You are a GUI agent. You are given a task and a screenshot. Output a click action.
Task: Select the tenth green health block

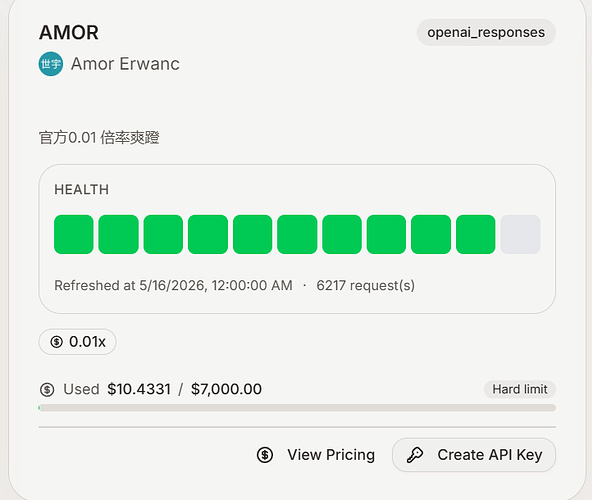coord(476,234)
